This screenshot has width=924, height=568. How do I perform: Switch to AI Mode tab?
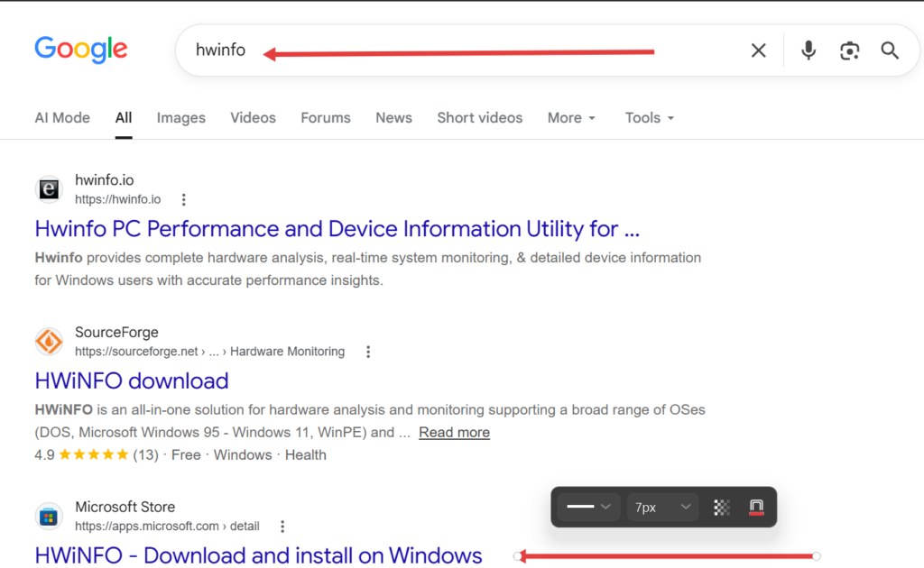point(62,118)
